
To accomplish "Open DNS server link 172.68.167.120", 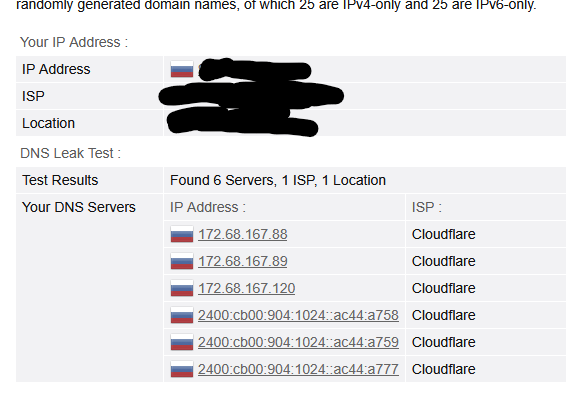I will point(247,288).
